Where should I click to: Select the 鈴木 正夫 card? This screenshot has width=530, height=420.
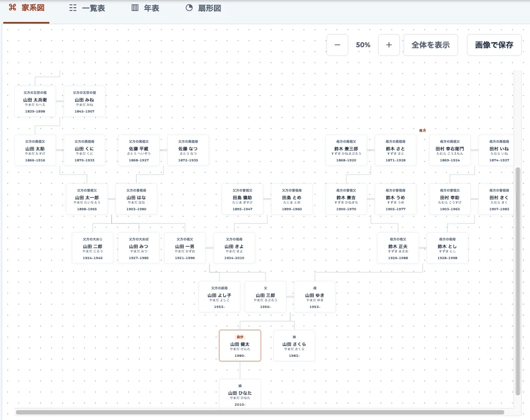coord(398,248)
